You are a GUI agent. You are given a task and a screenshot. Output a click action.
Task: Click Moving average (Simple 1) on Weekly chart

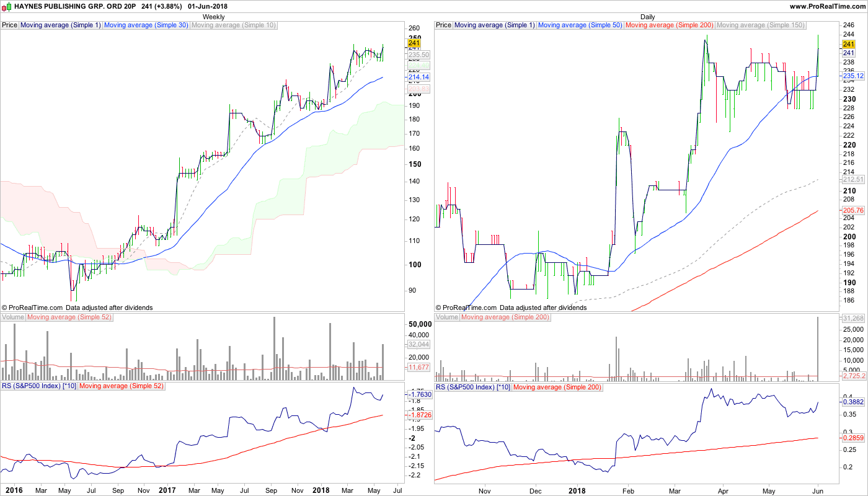61,25
